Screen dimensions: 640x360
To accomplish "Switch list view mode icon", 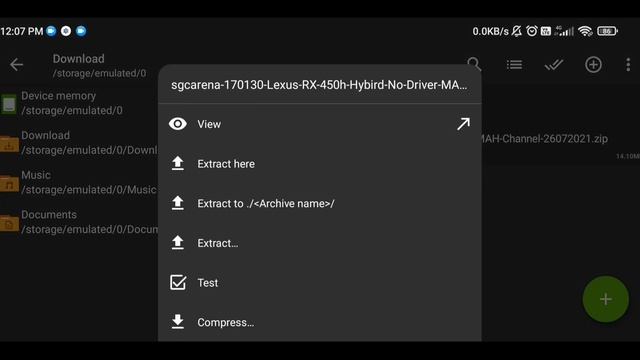I will click(x=514, y=64).
